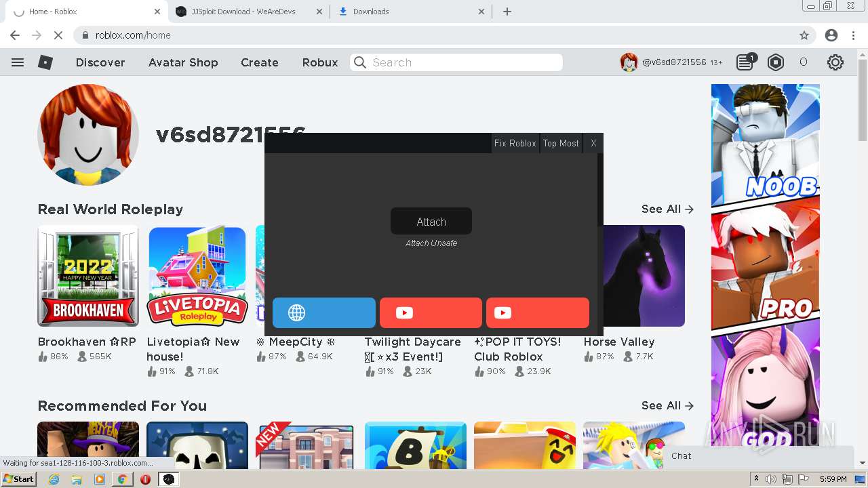Viewport: 868px width, 488px height.
Task: Open the Create menu item
Action: [x=260, y=62]
